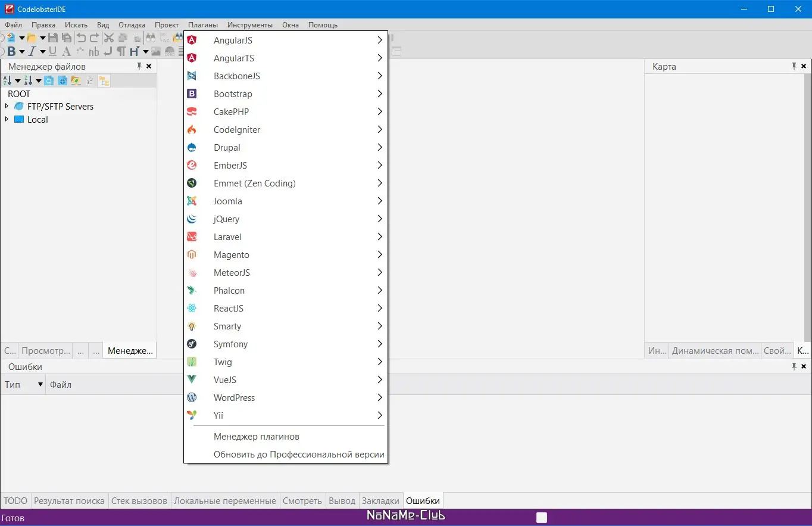Close the Карта panel
This screenshot has width=812, height=526.
804,66
